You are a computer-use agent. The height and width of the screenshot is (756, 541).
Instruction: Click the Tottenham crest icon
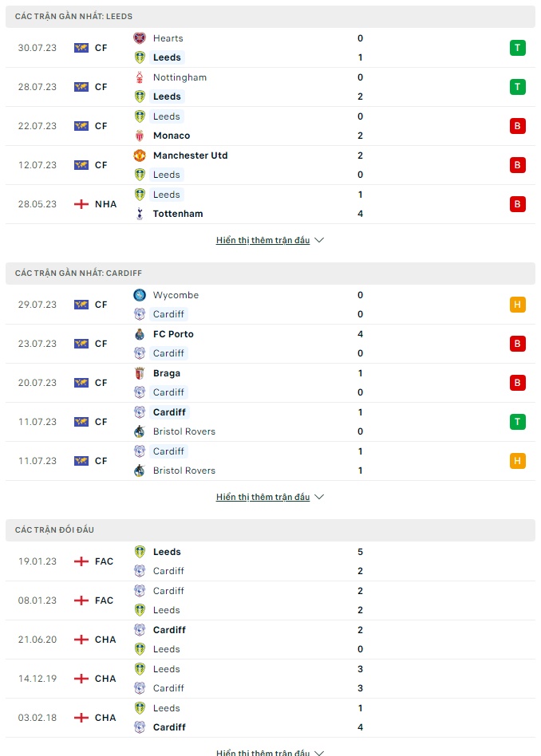(x=140, y=214)
